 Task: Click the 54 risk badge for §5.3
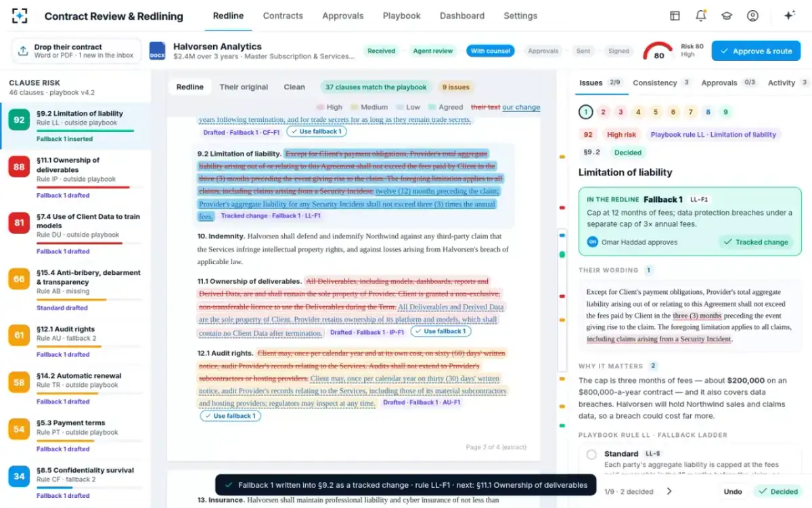pos(19,429)
